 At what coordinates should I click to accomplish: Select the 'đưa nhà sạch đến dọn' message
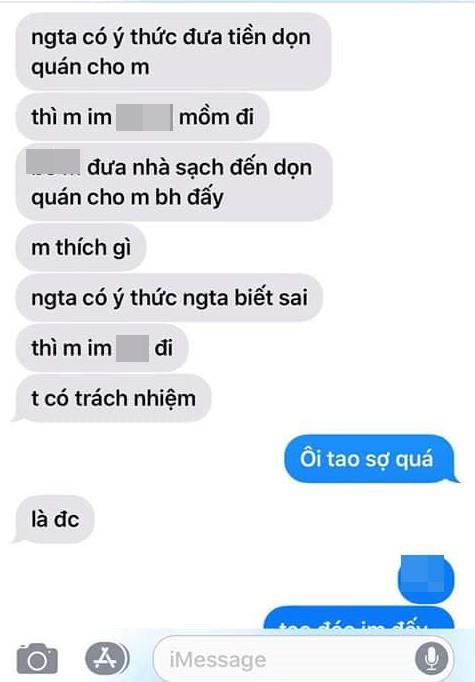click(174, 182)
